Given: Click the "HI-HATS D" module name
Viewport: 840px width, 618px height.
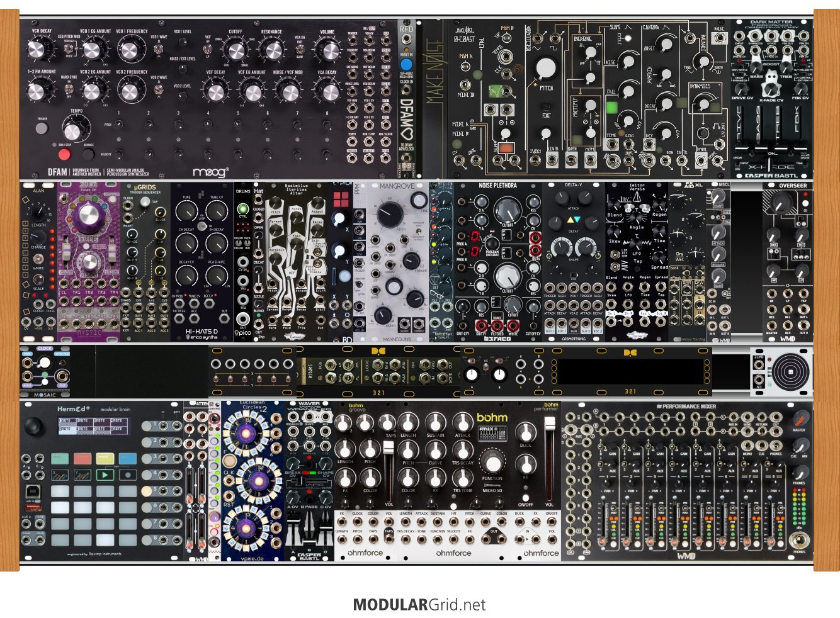Looking at the screenshot, I should [x=201, y=330].
